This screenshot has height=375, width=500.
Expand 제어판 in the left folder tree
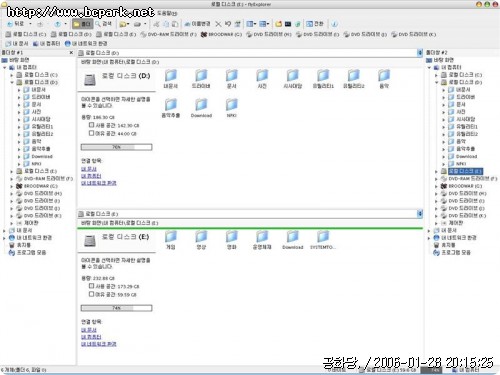12,223
